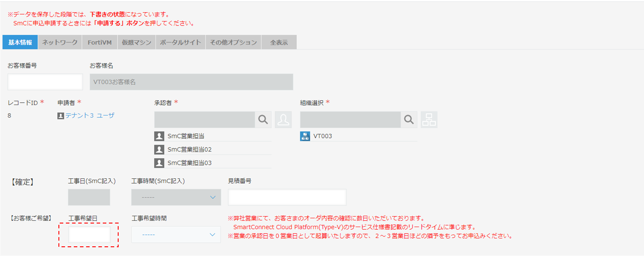Go to the 仮想マシン tab
The height and width of the screenshot is (256, 644).
[x=137, y=42]
